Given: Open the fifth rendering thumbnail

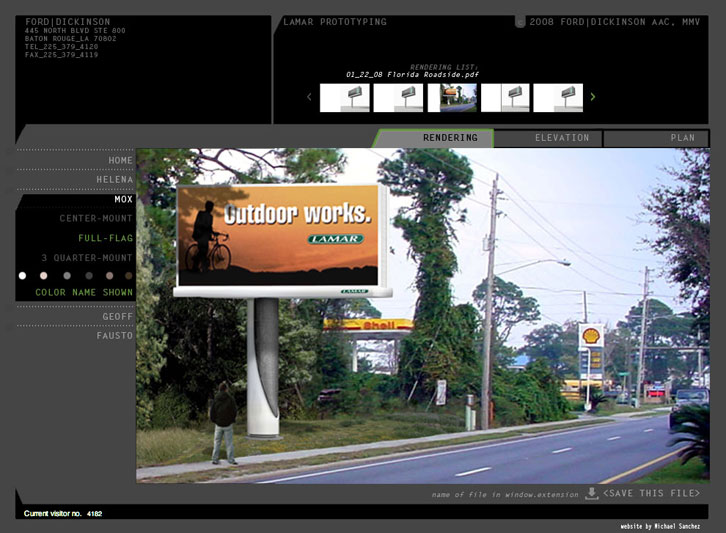Looking at the screenshot, I should coord(558,98).
